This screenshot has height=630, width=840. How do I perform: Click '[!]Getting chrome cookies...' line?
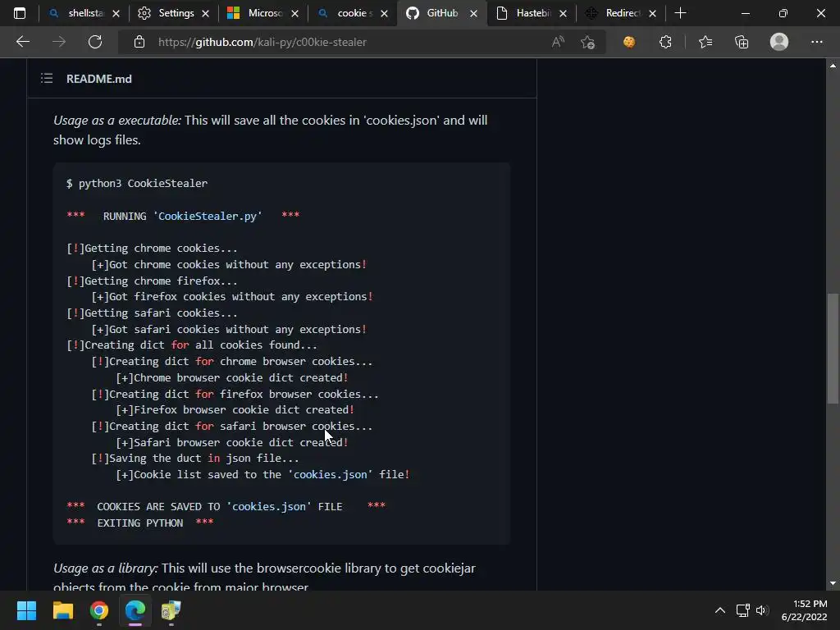(x=152, y=248)
